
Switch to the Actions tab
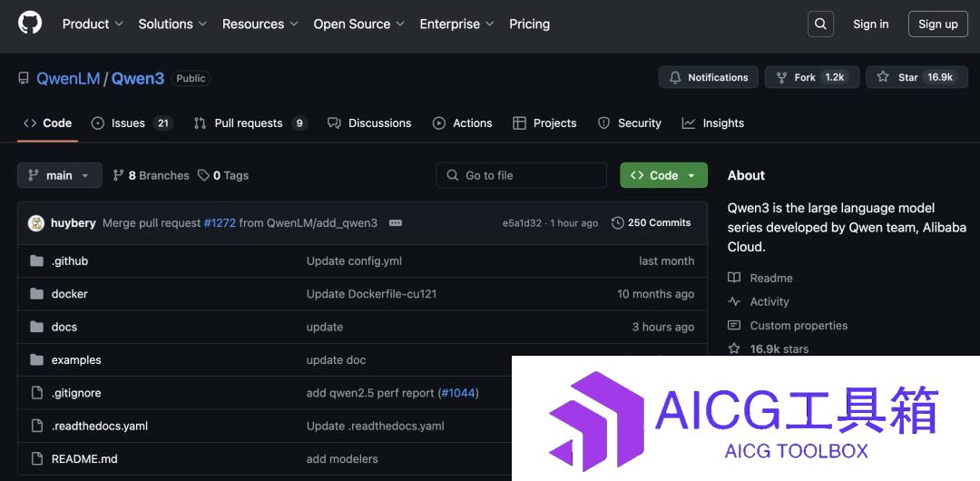click(463, 123)
